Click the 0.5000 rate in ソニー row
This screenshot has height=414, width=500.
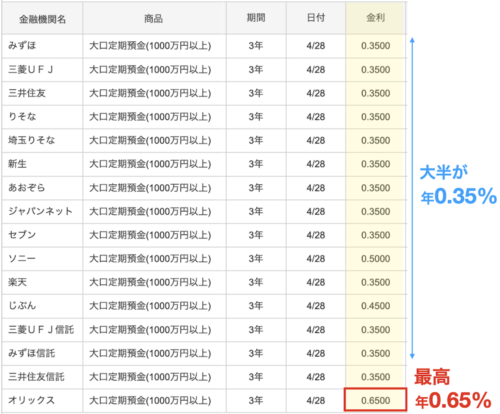[376, 259]
